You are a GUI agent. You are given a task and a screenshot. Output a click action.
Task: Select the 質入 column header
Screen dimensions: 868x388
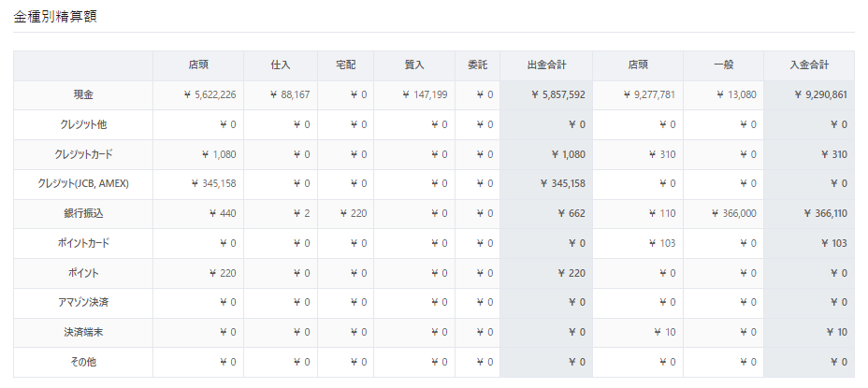pos(414,65)
